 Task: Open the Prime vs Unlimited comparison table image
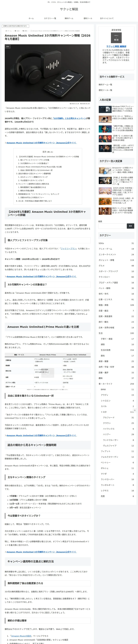point(48,371)
